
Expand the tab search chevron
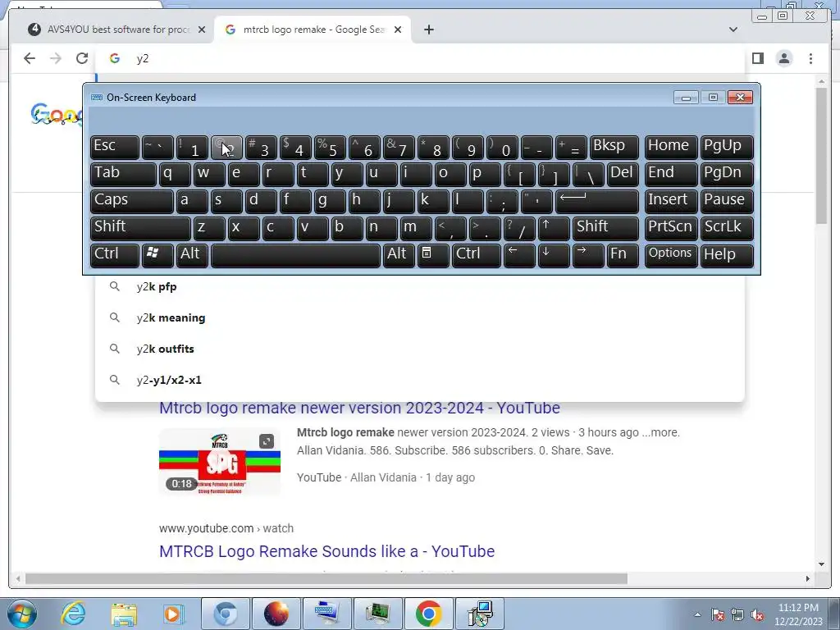click(x=733, y=30)
